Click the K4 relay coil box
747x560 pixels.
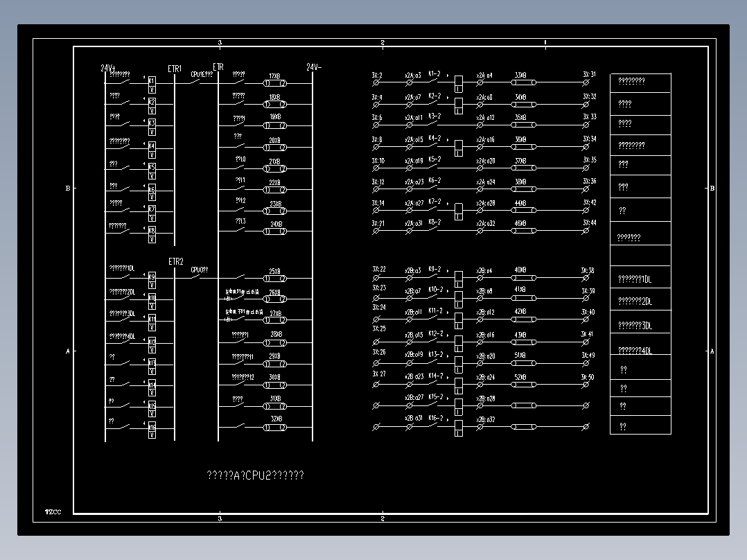pyautogui.click(x=152, y=150)
